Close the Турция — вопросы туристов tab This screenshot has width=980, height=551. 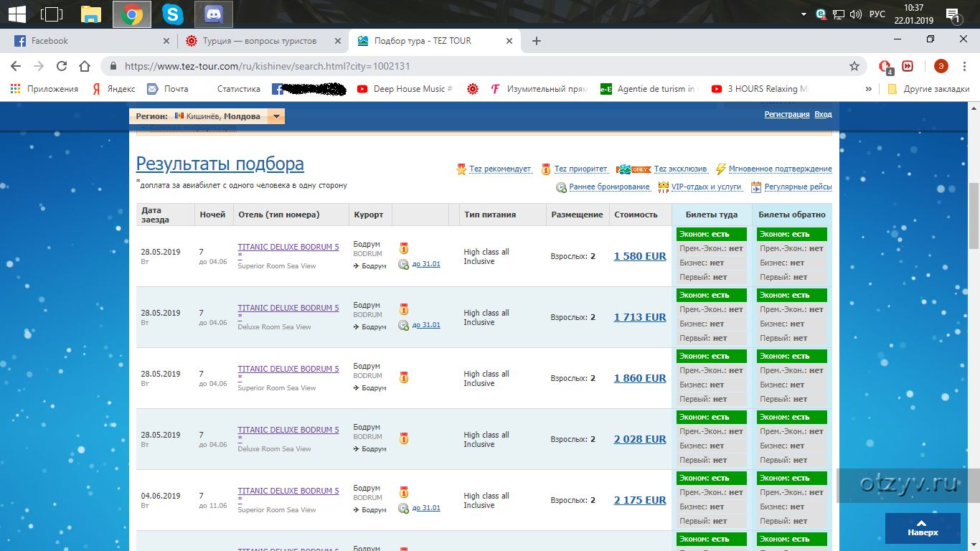point(337,41)
